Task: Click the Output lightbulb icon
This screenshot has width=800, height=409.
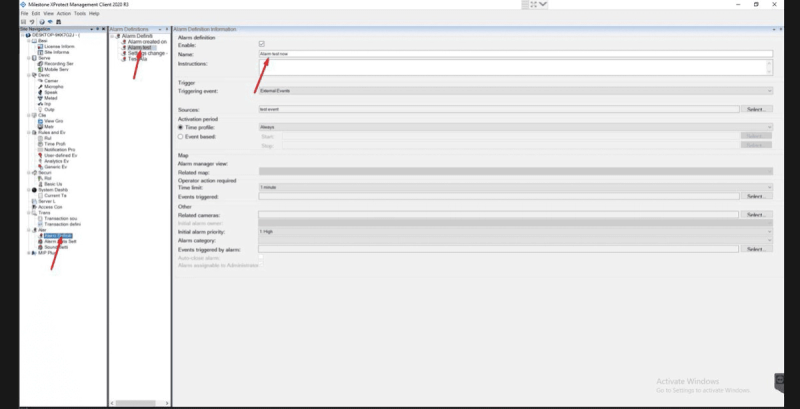Action: pyautogui.click(x=40, y=109)
